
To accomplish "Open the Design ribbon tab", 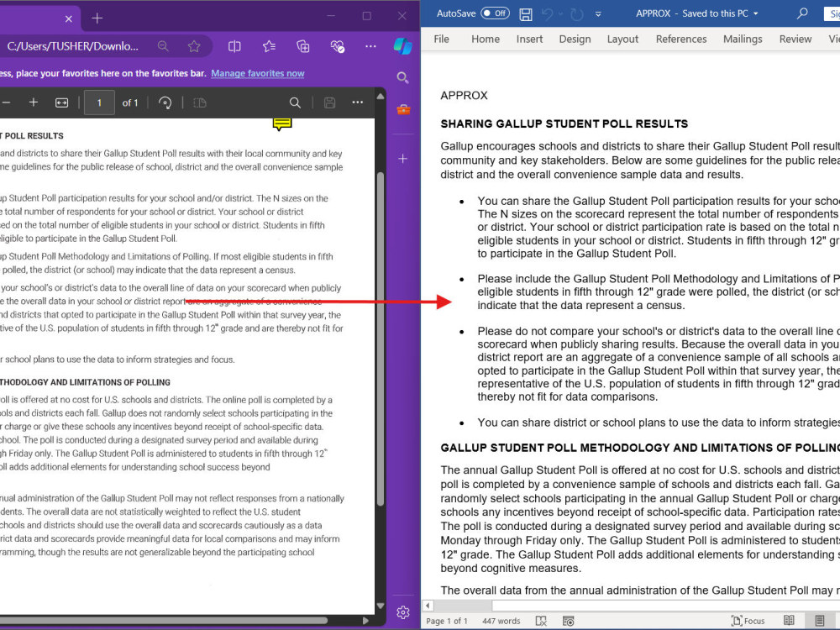I will [575, 39].
